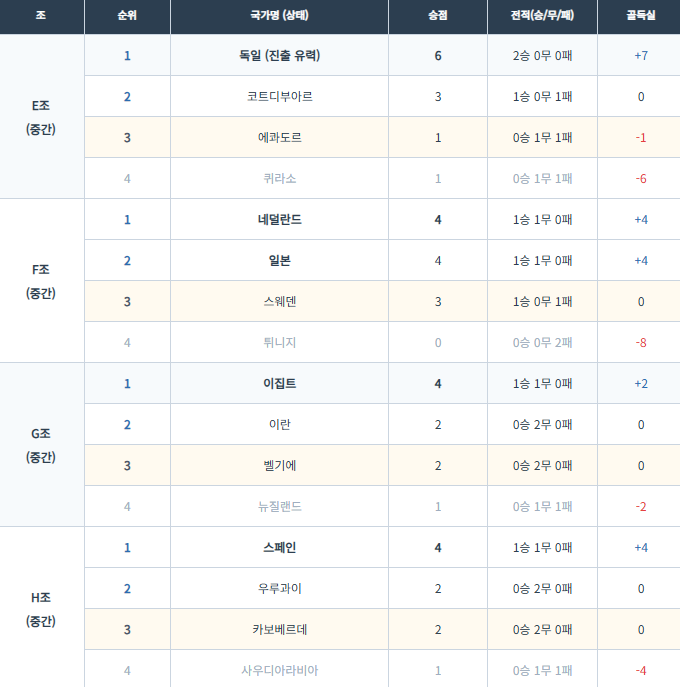Screen dimensions: 680x687
Task: Select rank 4 in 퀴라소's row
Action: click(x=127, y=179)
